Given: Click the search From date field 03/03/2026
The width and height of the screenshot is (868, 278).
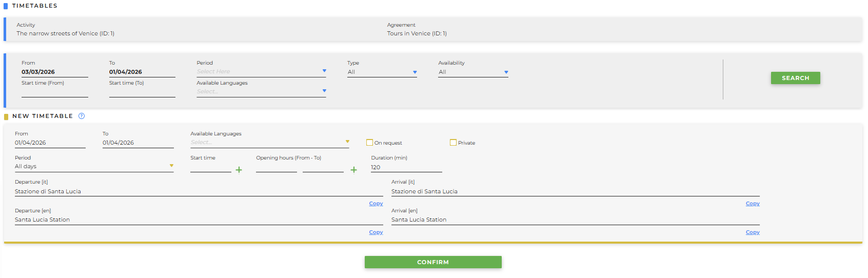Looking at the screenshot, I should point(54,72).
